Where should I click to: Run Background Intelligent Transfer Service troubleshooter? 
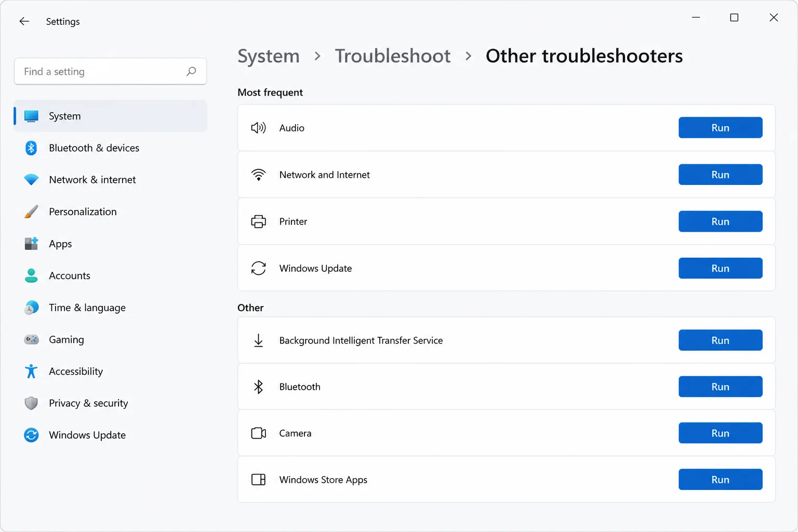[x=720, y=340]
